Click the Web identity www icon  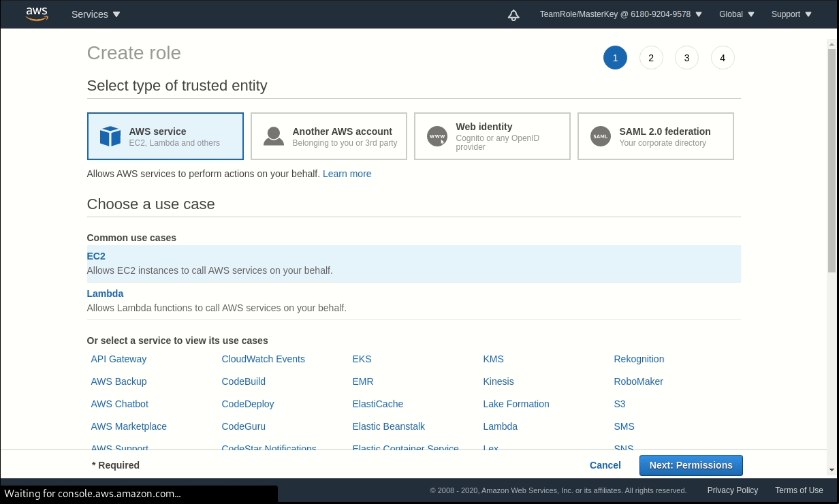pos(437,136)
